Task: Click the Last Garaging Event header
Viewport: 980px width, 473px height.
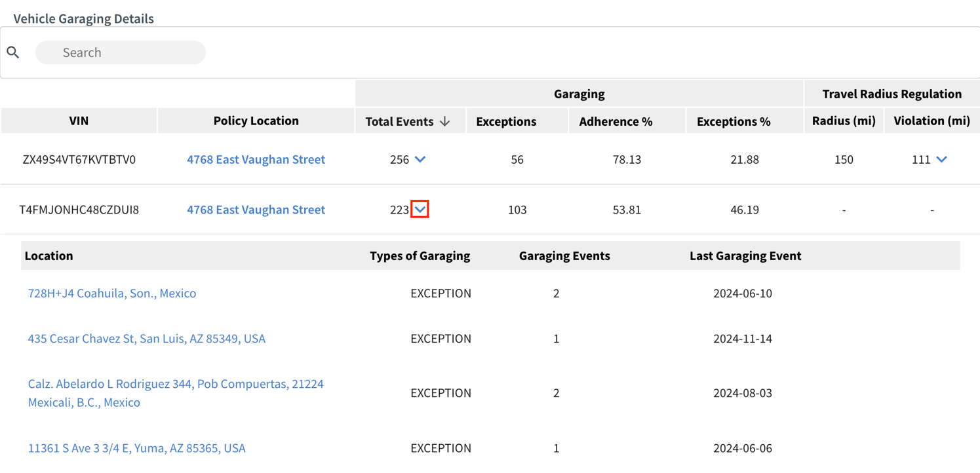Action: 745,255
